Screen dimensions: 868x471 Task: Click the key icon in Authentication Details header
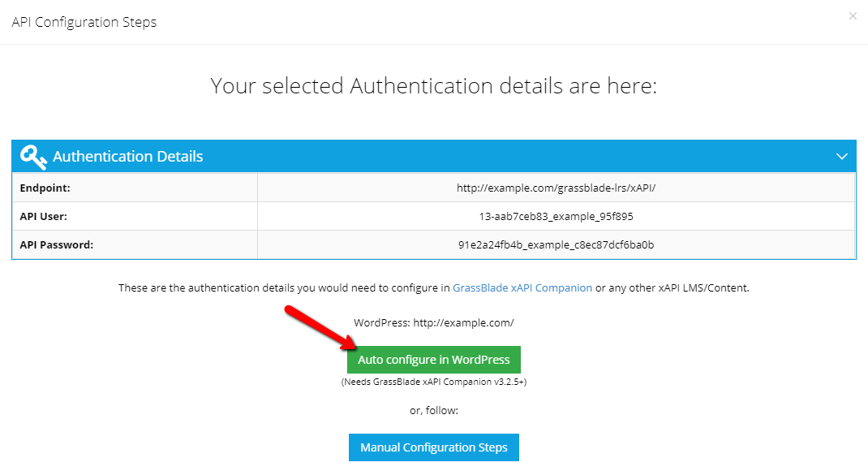[x=33, y=157]
